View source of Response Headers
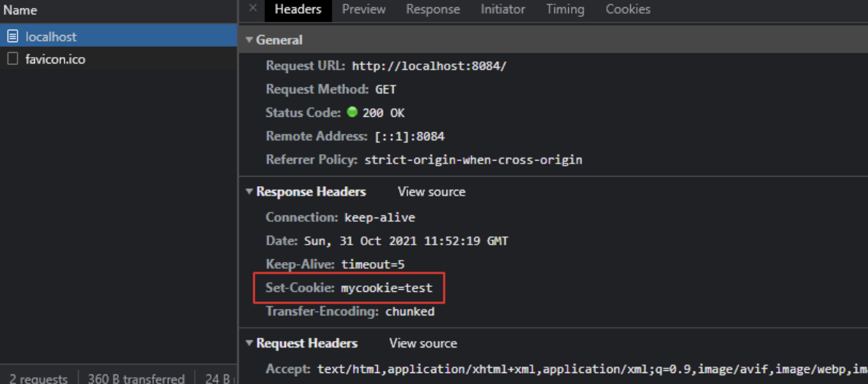The width and height of the screenshot is (868, 384). pyautogui.click(x=431, y=192)
